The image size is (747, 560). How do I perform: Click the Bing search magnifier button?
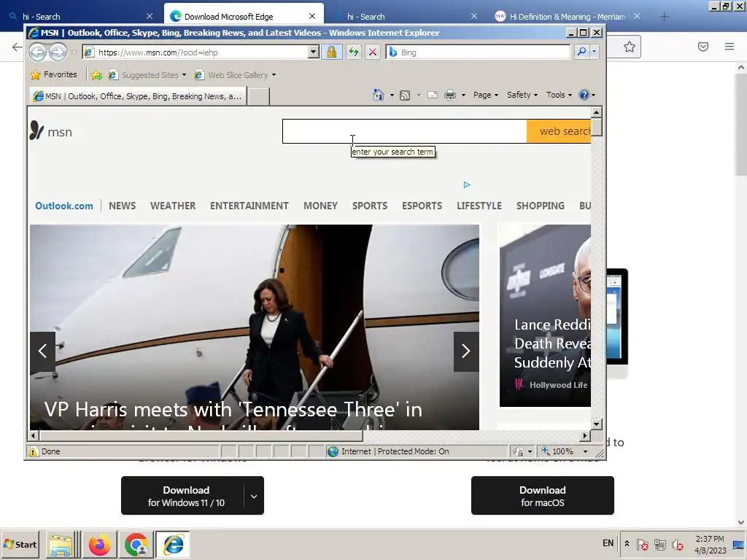(x=581, y=52)
